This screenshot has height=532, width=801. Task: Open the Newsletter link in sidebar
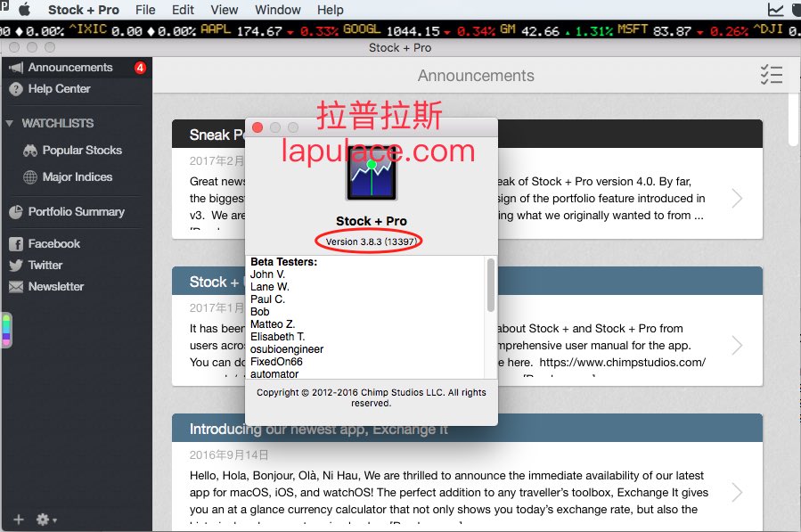[77, 287]
